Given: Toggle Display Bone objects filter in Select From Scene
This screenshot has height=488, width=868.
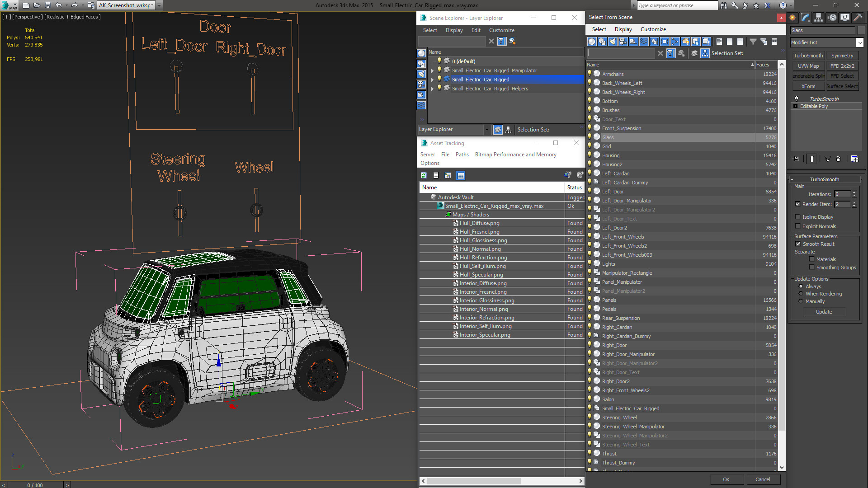Looking at the screenshot, I should coord(675,42).
